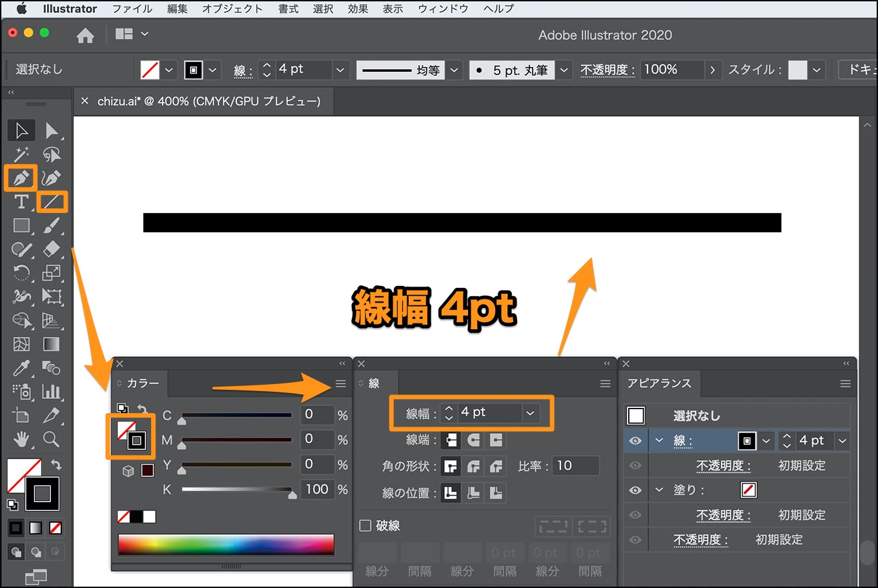This screenshot has height=588, width=878.
Task: Swap fill and stroke in toolbar
Action: point(56,464)
